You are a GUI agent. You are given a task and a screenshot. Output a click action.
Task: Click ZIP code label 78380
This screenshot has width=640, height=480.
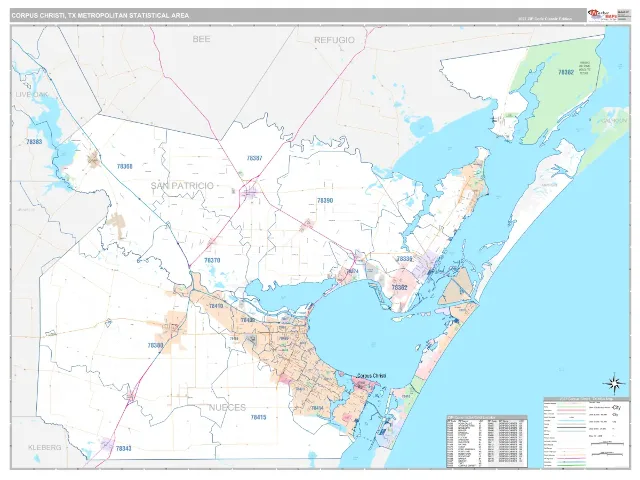(156, 345)
